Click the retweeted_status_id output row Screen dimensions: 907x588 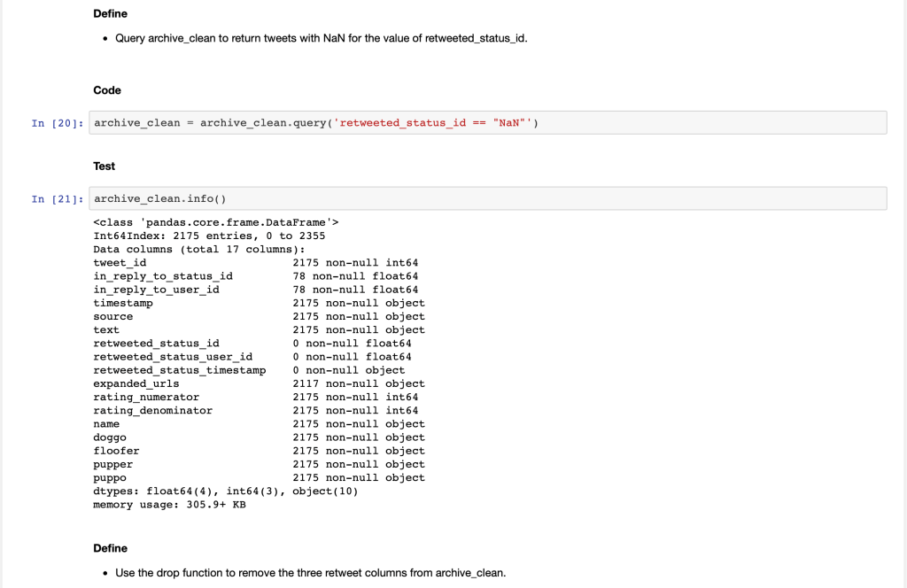252,344
